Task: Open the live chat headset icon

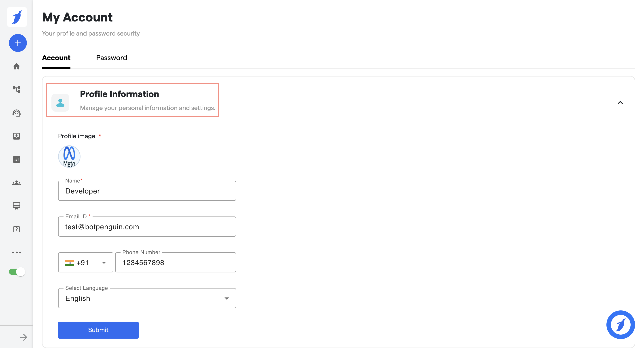Action: click(17, 113)
